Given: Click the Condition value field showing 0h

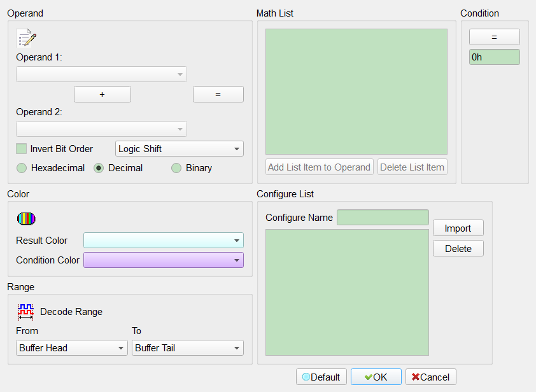Looking at the screenshot, I should [x=495, y=57].
